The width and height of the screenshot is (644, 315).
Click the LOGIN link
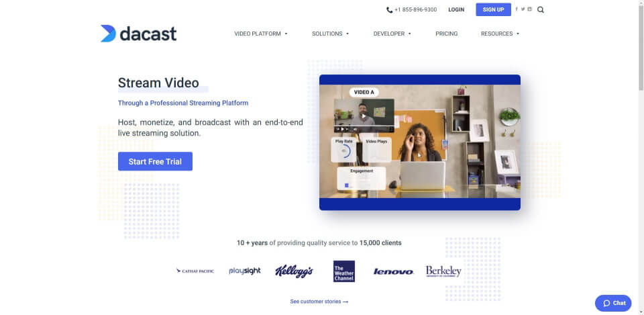click(x=456, y=9)
